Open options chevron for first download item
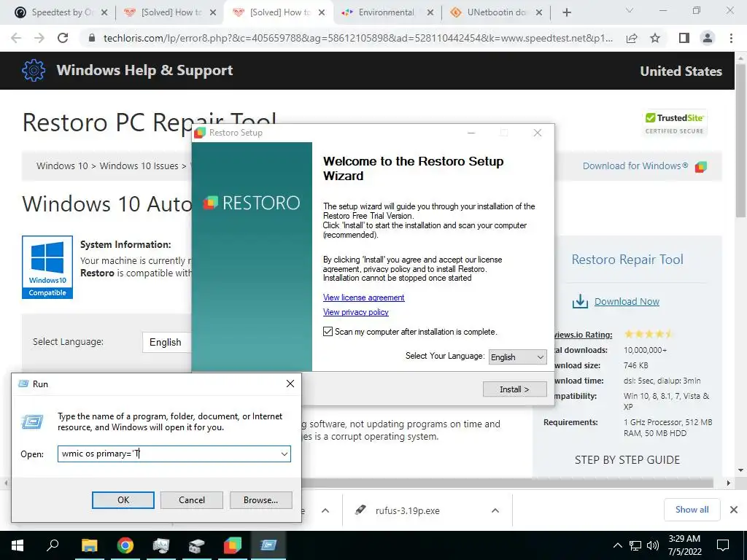This screenshot has width=747, height=560. coord(325,510)
